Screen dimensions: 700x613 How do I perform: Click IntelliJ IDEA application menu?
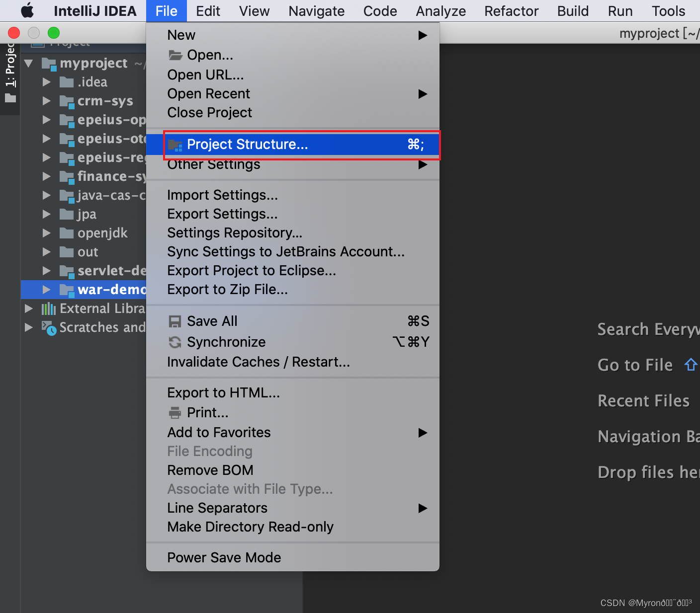point(95,11)
